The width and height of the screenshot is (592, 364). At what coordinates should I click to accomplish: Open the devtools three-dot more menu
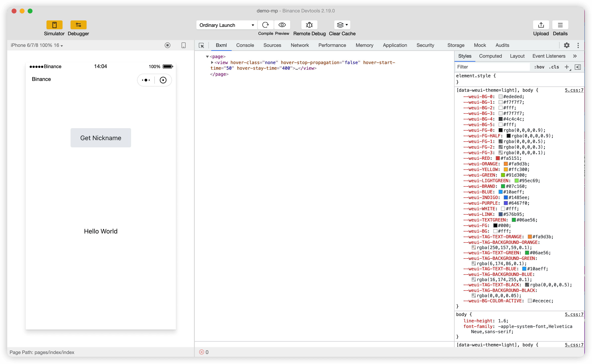(578, 45)
